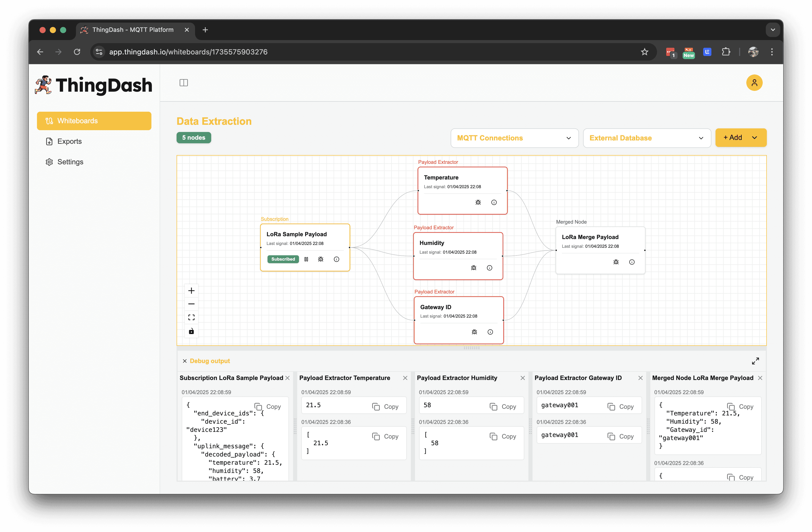View site information icon in address bar

pos(99,52)
